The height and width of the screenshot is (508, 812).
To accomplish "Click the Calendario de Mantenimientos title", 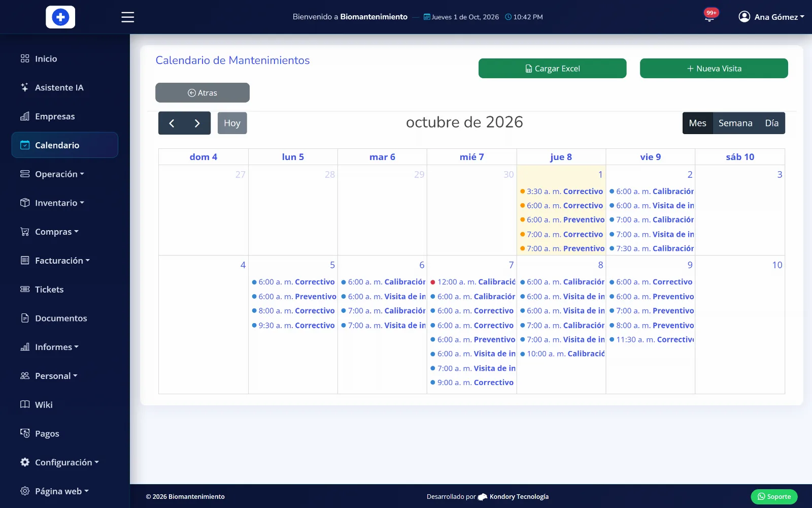I will coord(232,60).
